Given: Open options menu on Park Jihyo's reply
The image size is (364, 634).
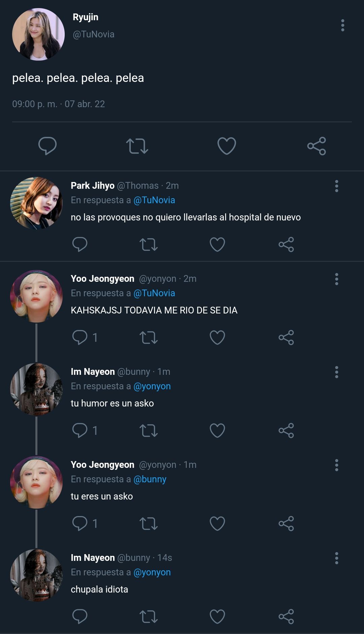Looking at the screenshot, I should [336, 186].
